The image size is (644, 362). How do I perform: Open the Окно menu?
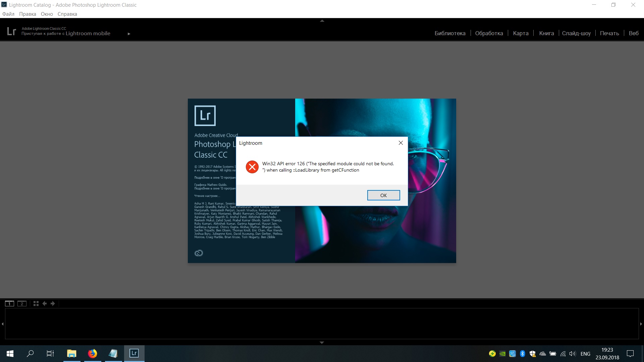[47, 14]
